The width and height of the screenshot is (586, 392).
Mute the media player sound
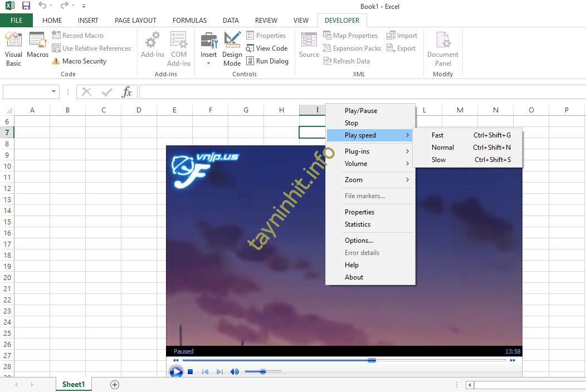pos(235,371)
